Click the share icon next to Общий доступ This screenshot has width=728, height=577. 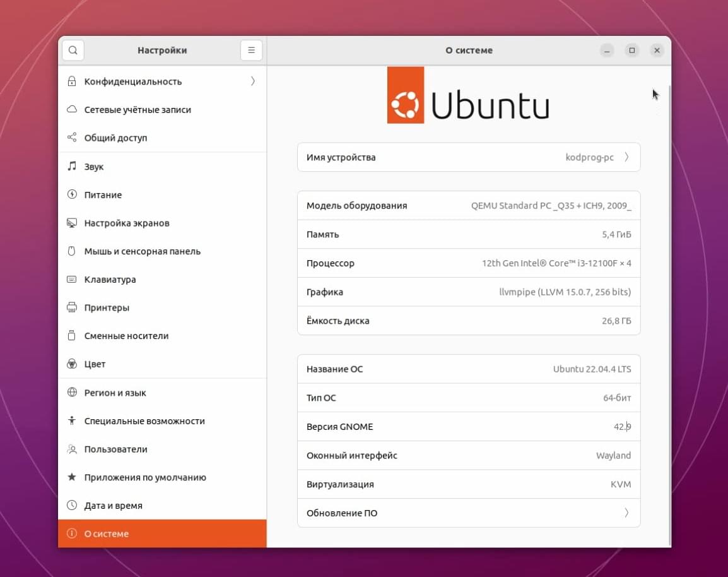pos(72,138)
